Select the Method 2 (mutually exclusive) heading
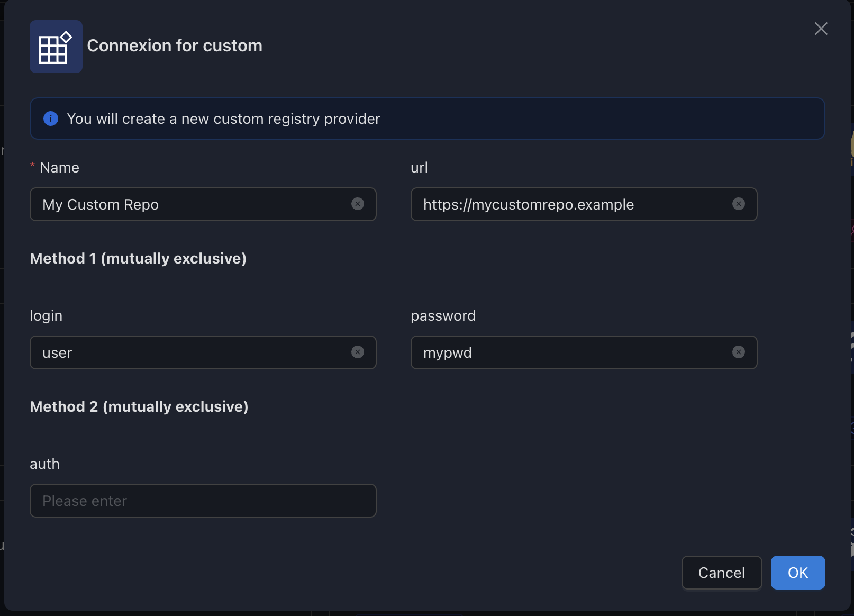This screenshot has width=854, height=616. pos(139,406)
